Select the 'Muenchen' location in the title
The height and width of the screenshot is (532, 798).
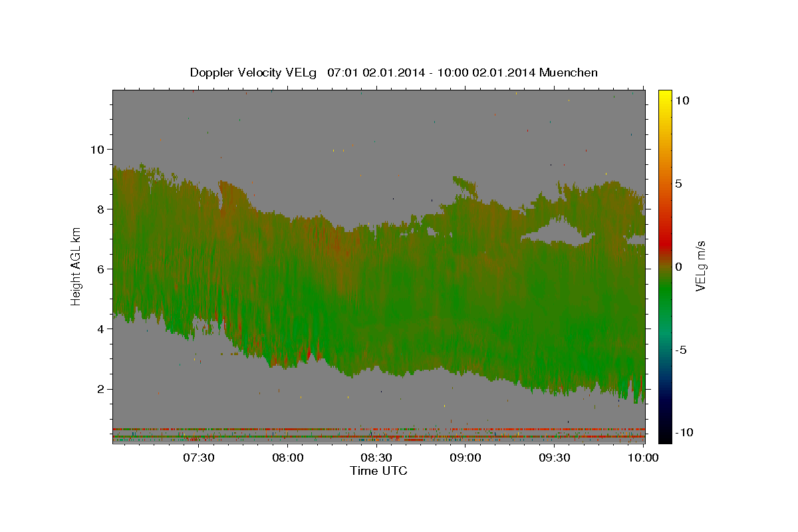tap(569, 72)
